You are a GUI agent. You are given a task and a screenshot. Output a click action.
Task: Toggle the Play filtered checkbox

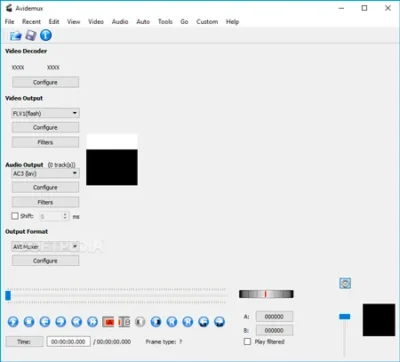(247, 342)
